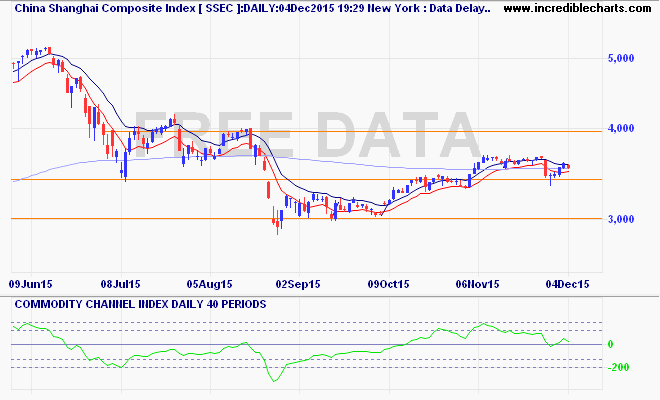This screenshot has height=400, width=660.
Task: Select the 09Oct15 date label
Action: click(x=388, y=285)
